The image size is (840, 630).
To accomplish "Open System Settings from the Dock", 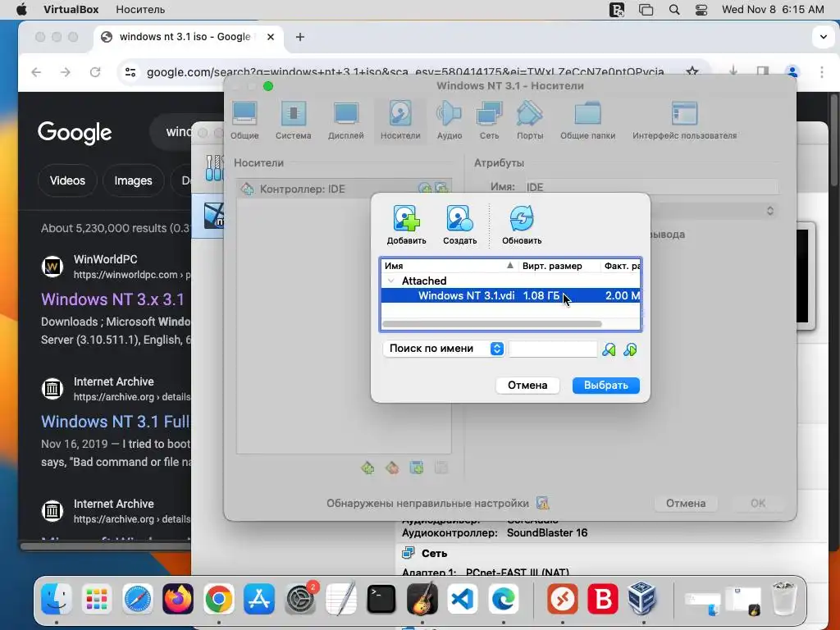I will click(x=300, y=598).
